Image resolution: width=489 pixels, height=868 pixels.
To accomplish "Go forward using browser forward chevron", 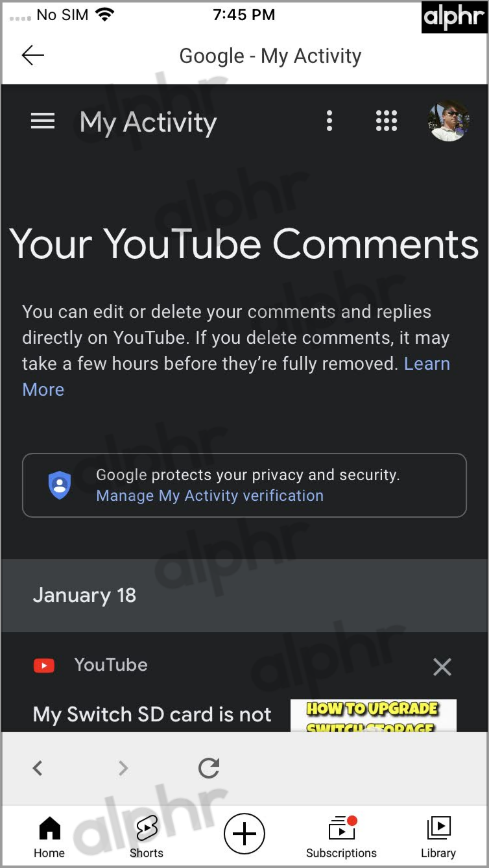I will pyautogui.click(x=123, y=769).
